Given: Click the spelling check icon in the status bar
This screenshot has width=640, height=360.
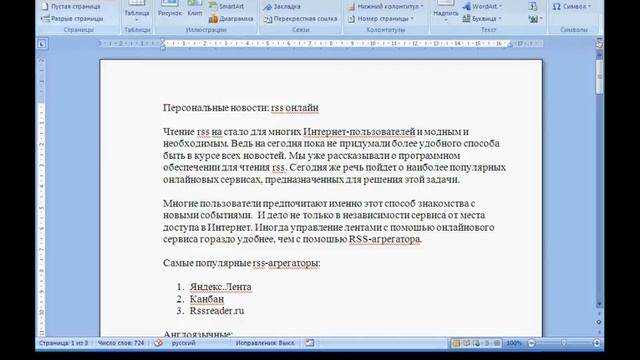Looking at the screenshot, I should (158, 343).
